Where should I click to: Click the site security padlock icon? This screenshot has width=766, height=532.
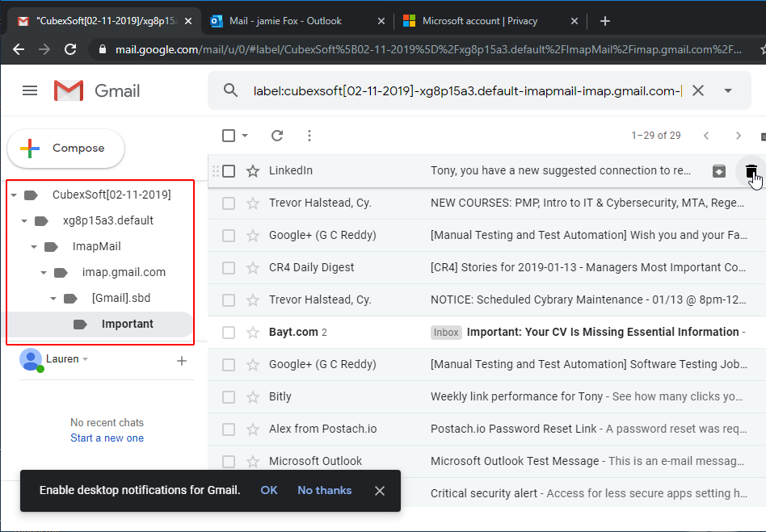(x=102, y=49)
